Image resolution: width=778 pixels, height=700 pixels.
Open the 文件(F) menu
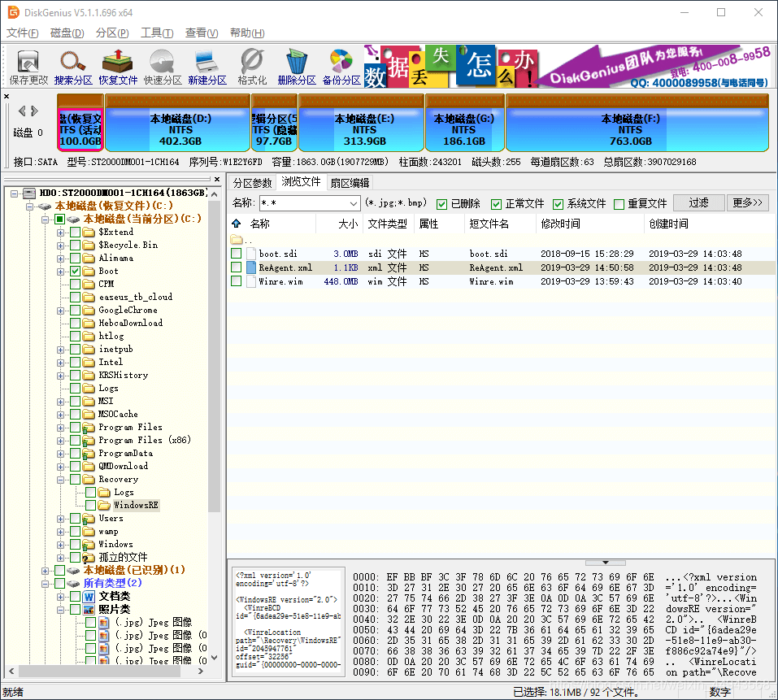coord(22,33)
